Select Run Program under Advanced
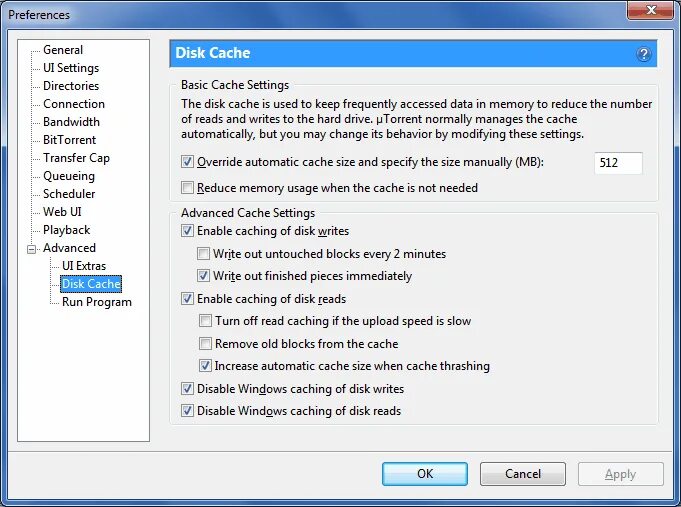The height and width of the screenshot is (507, 681). click(96, 302)
